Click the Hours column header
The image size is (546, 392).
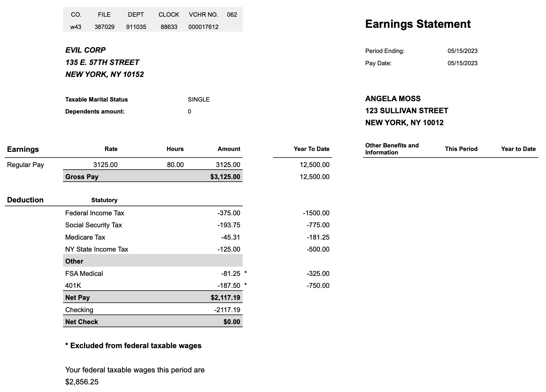[175, 149]
